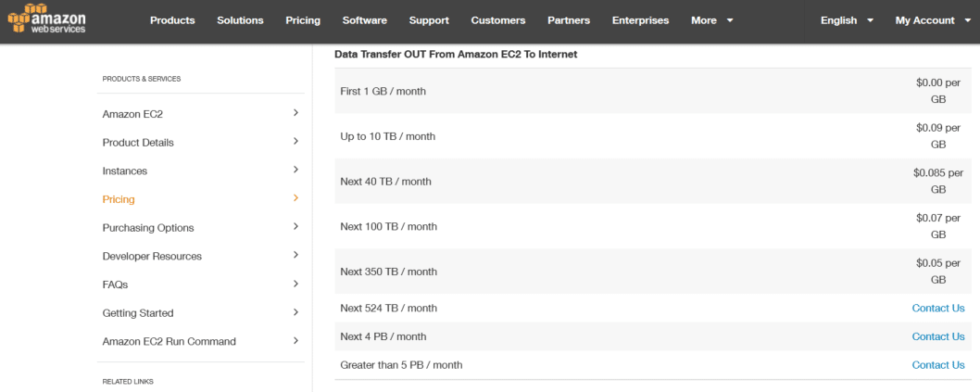
Task: Go to the Solutions menu item
Action: coord(240,20)
